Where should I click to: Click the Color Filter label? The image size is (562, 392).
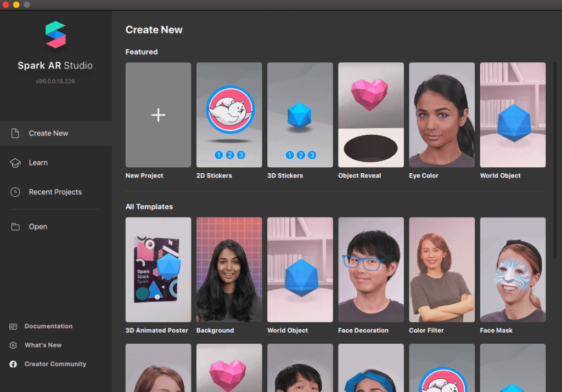tap(426, 331)
